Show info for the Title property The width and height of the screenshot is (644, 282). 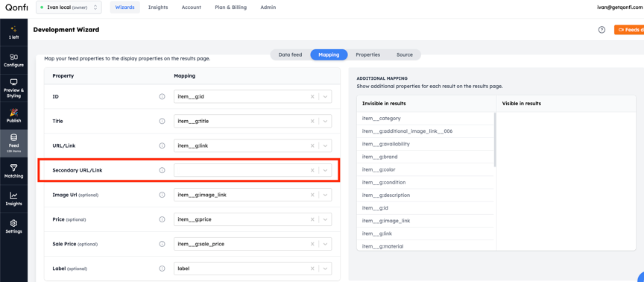pos(162,122)
